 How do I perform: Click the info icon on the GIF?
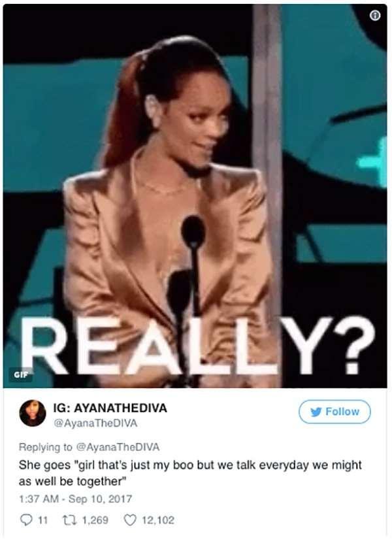[x=375, y=15]
